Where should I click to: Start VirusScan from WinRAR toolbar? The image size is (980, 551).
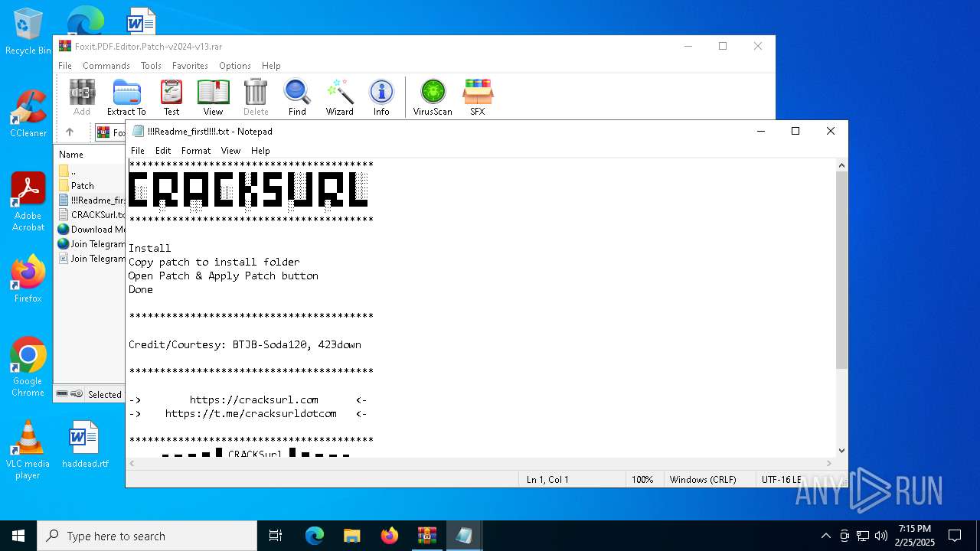tap(433, 97)
